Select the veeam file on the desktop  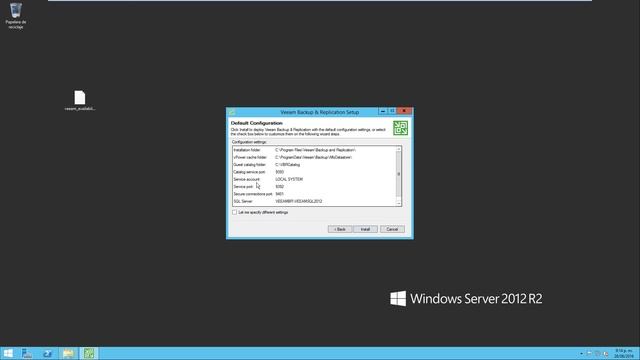pos(80,100)
